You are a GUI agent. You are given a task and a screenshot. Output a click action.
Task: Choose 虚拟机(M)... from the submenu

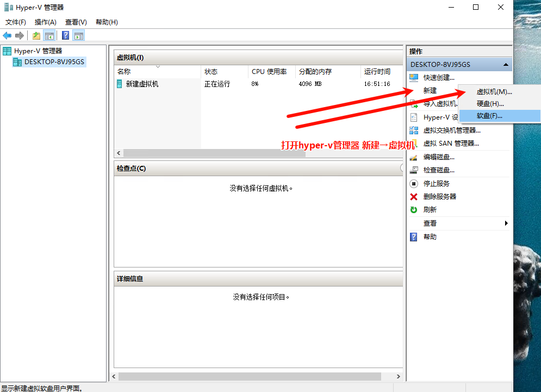[x=500, y=92]
